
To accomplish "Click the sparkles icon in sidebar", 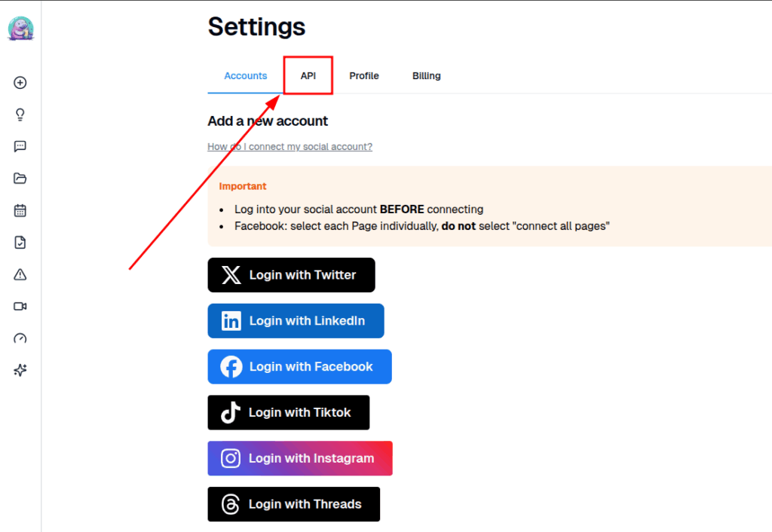I will (20, 370).
